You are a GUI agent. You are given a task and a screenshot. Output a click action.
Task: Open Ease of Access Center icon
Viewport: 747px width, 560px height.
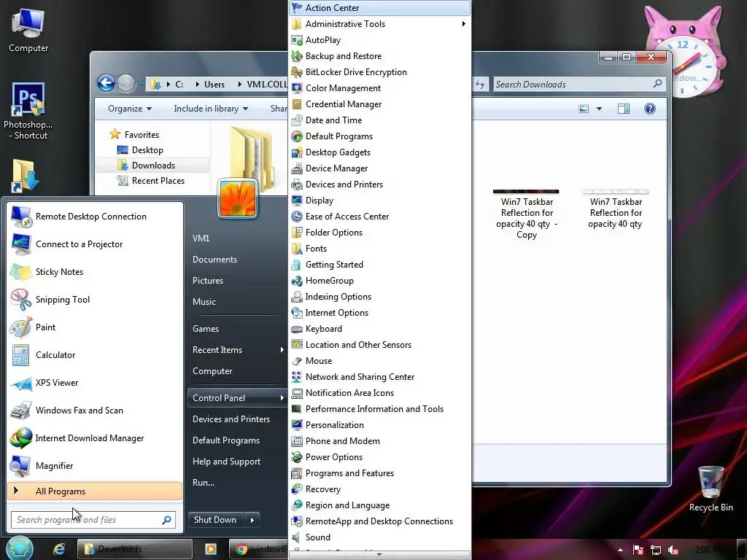point(297,216)
